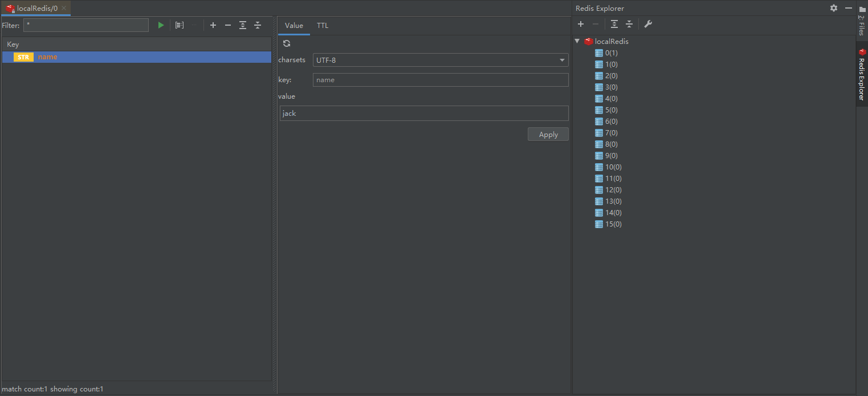Click the Apply button
Image resolution: width=868 pixels, height=396 pixels.
548,135
